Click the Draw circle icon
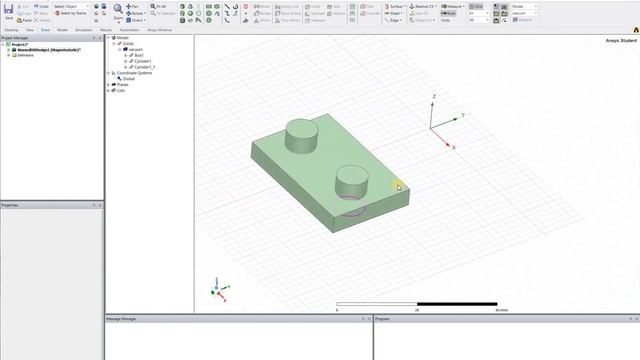The image size is (640, 360). click(x=209, y=13)
